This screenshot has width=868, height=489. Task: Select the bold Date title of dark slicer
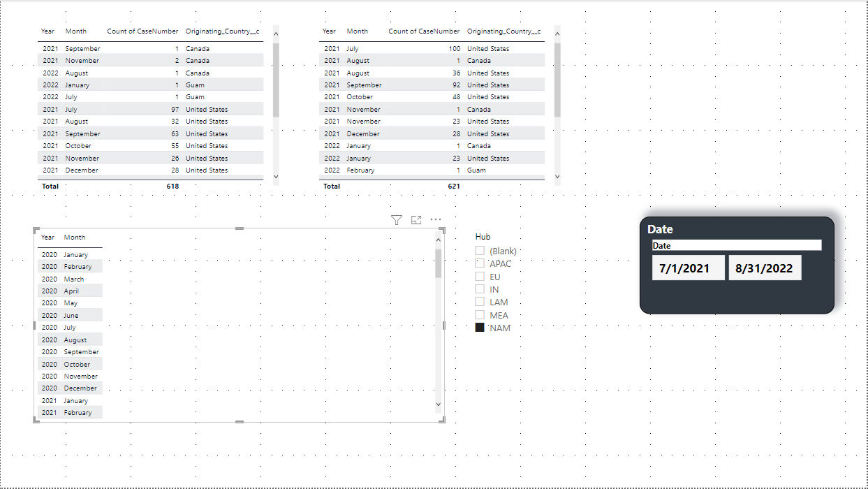coord(660,229)
